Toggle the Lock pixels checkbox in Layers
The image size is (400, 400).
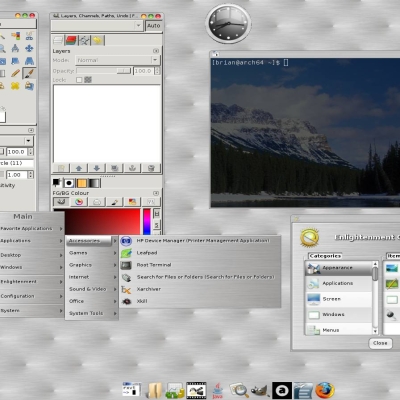pos(79,80)
